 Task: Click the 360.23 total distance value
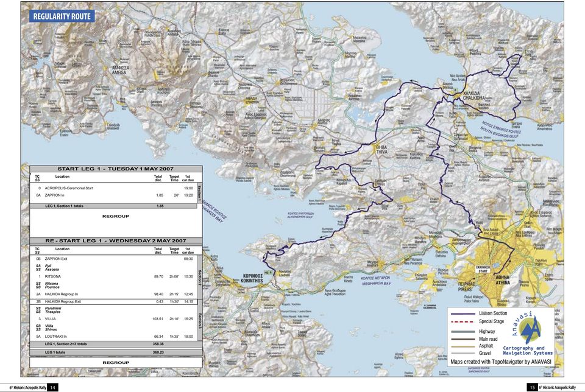(158, 352)
